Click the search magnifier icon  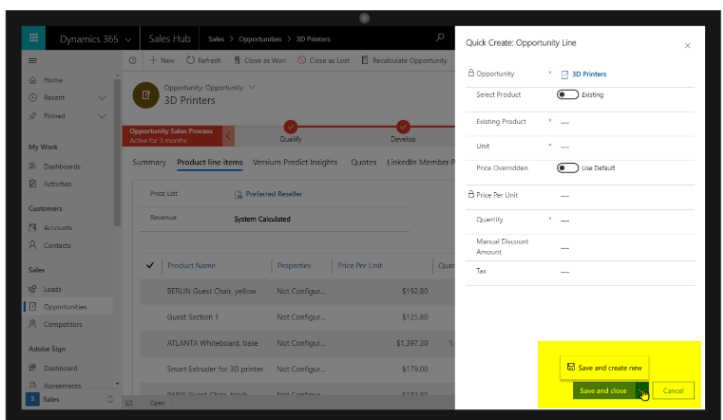pyautogui.click(x=441, y=38)
